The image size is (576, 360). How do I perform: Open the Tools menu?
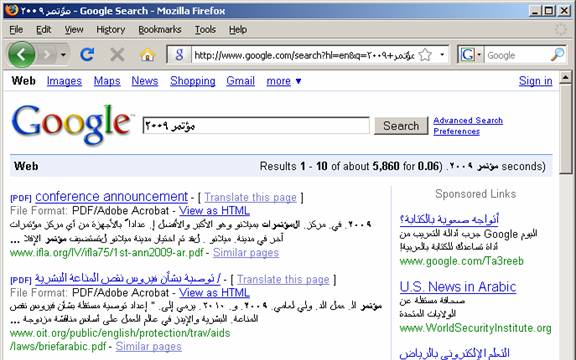[205, 30]
